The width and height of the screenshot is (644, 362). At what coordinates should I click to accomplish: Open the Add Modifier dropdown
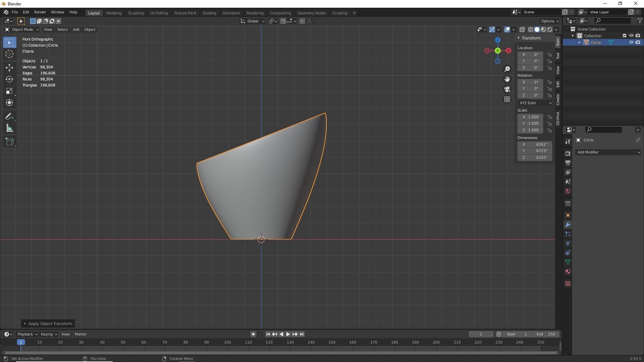coord(608,152)
